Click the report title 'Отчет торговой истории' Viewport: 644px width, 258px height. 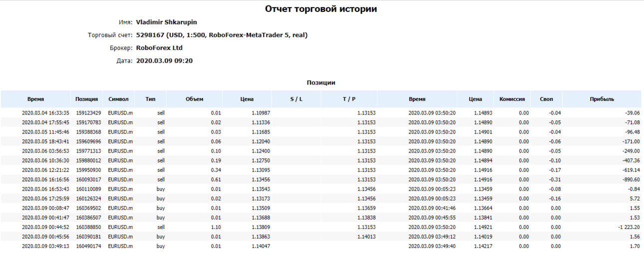pyautogui.click(x=321, y=9)
